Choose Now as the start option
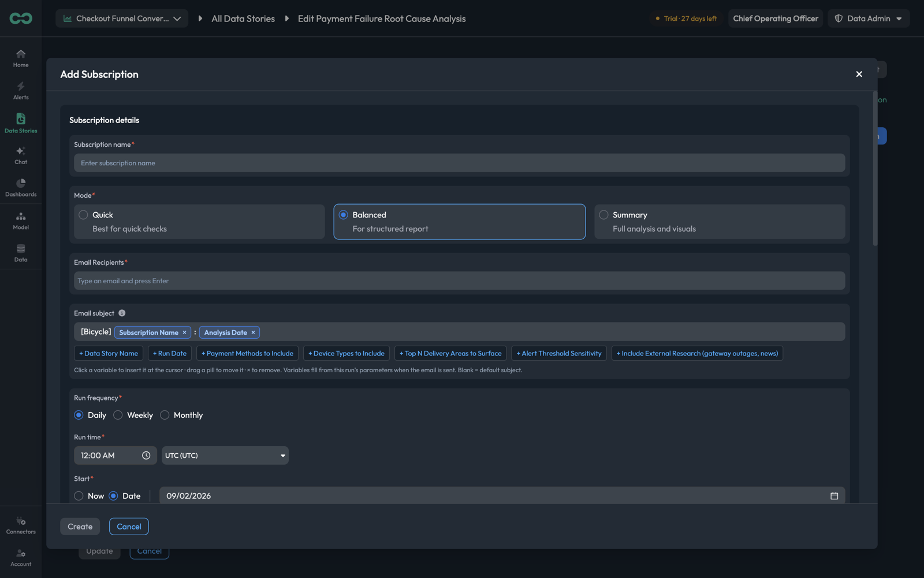 point(79,496)
